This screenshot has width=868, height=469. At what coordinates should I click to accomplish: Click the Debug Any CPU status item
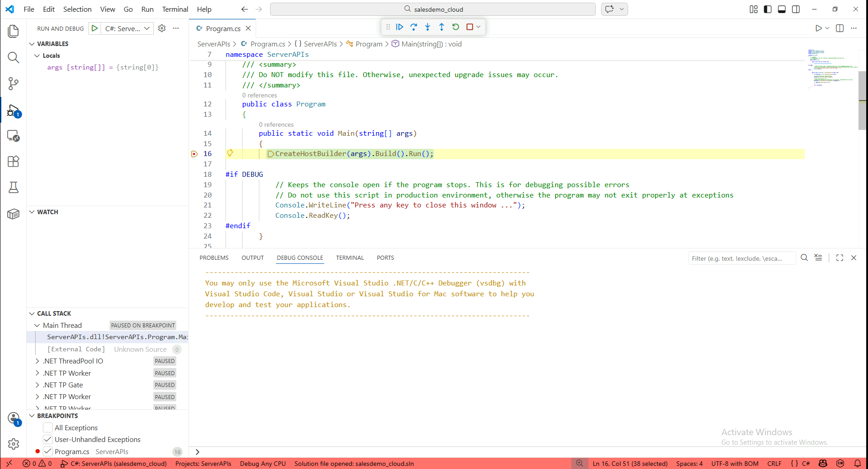(263, 464)
